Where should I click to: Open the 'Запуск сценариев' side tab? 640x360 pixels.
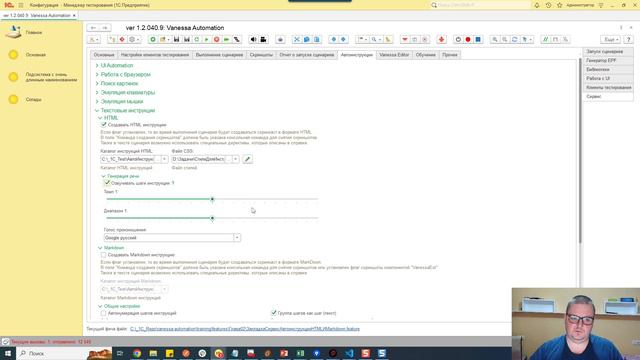pyautogui.click(x=608, y=51)
